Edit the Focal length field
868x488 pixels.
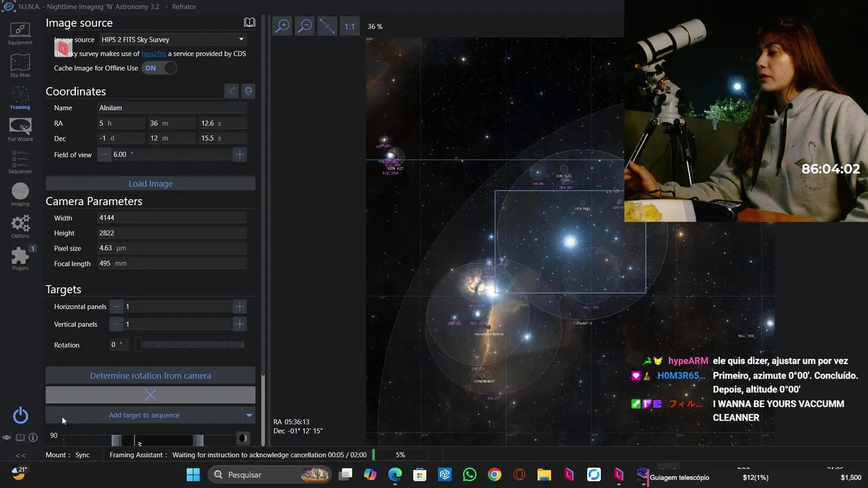[172, 264]
